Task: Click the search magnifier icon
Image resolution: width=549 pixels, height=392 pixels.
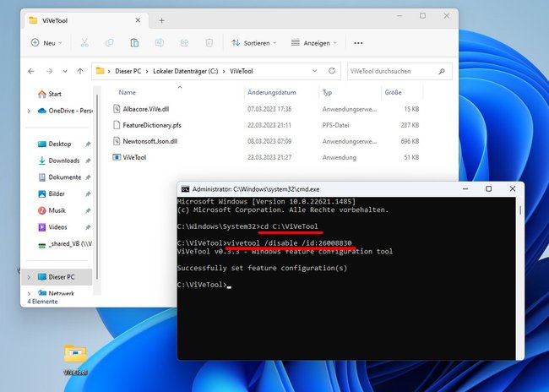Action: 442,71
